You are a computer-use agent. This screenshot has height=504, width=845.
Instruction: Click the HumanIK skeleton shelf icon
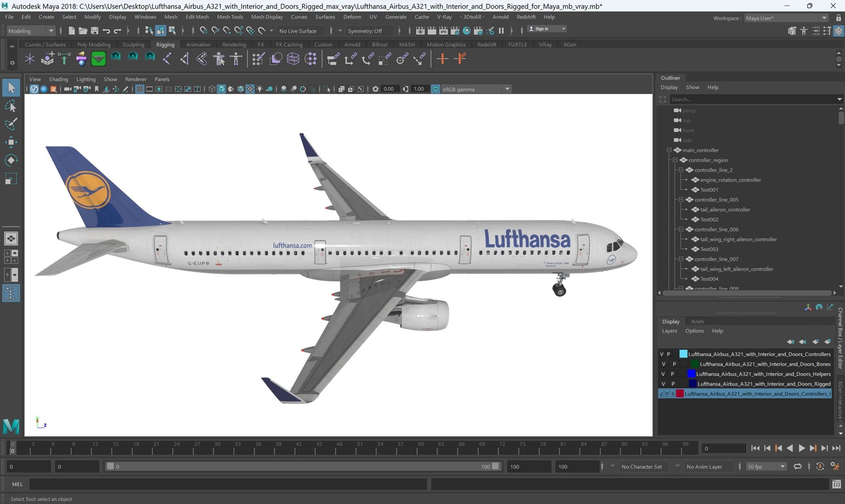click(x=236, y=59)
